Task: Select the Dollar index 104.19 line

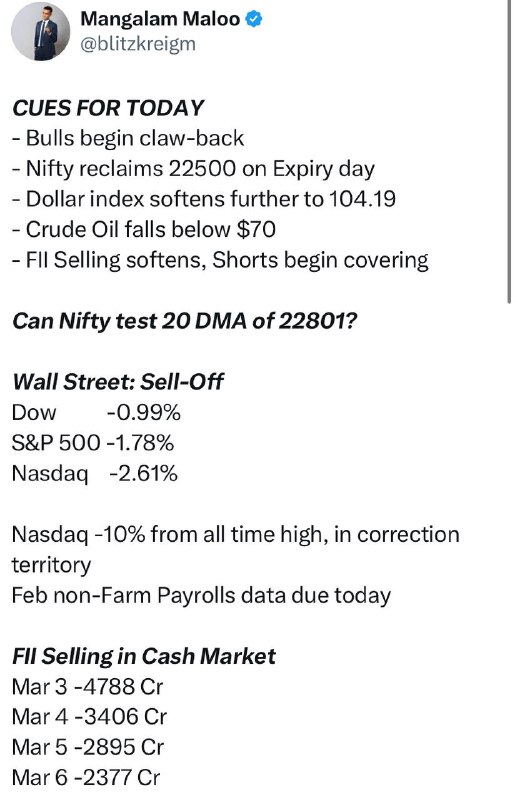Action: (x=204, y=199)
